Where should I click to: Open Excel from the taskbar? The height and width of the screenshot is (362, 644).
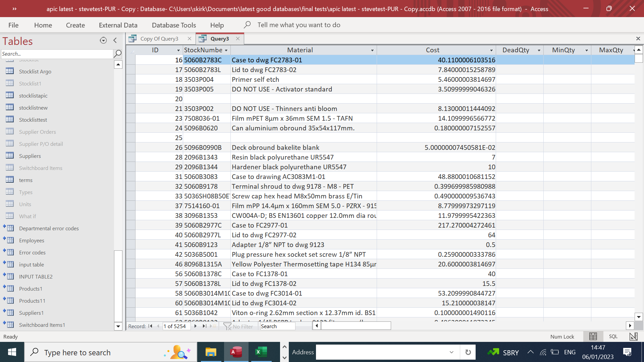click(x=261, y=352)
